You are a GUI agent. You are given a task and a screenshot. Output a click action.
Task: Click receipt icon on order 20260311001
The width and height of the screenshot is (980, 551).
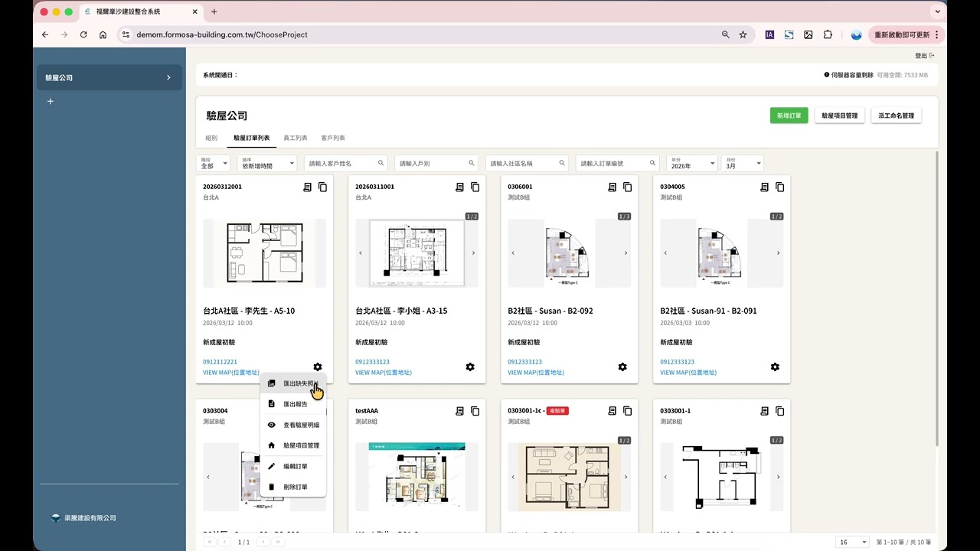tap(459, 187)
